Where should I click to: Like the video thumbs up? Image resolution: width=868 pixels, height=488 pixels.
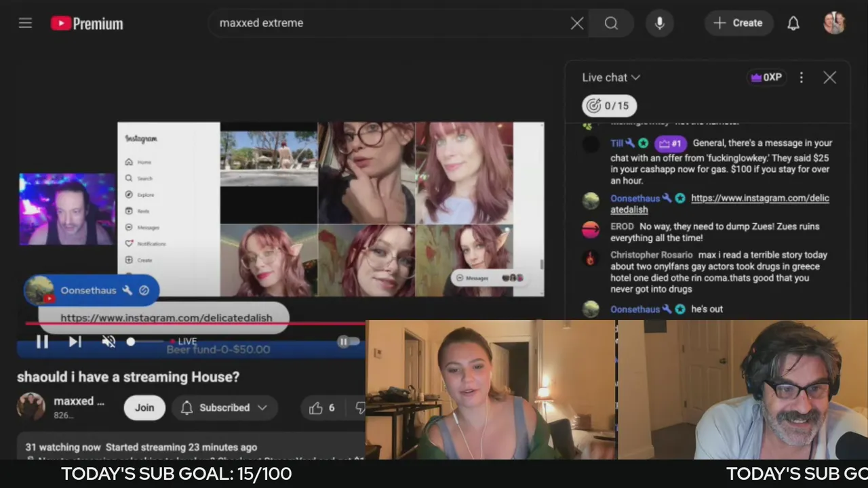(x=321, y=407)
